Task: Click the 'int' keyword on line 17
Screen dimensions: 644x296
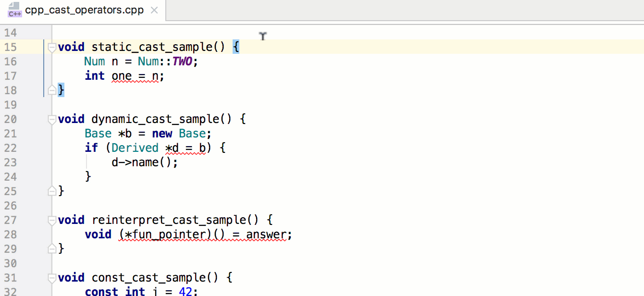Action: (95, 76)
